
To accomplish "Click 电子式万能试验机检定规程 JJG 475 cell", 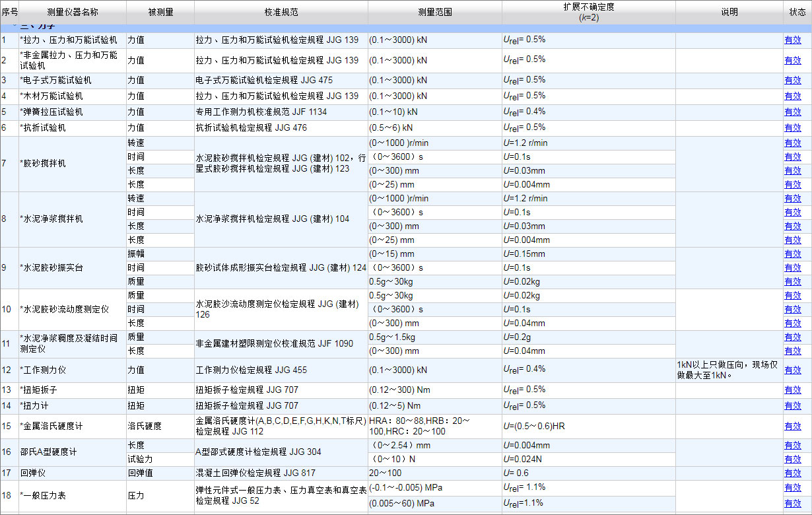I will click(281, 81).
